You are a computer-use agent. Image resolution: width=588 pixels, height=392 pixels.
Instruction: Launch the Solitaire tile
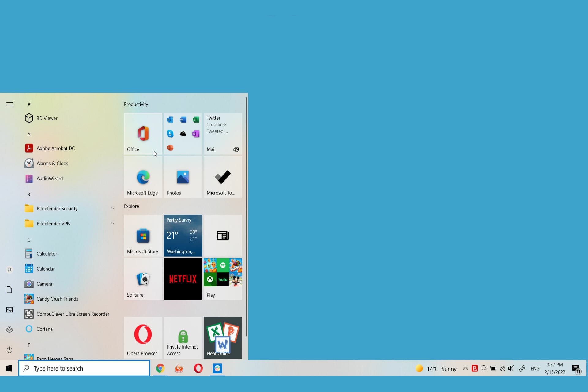[x=143, y=279]
